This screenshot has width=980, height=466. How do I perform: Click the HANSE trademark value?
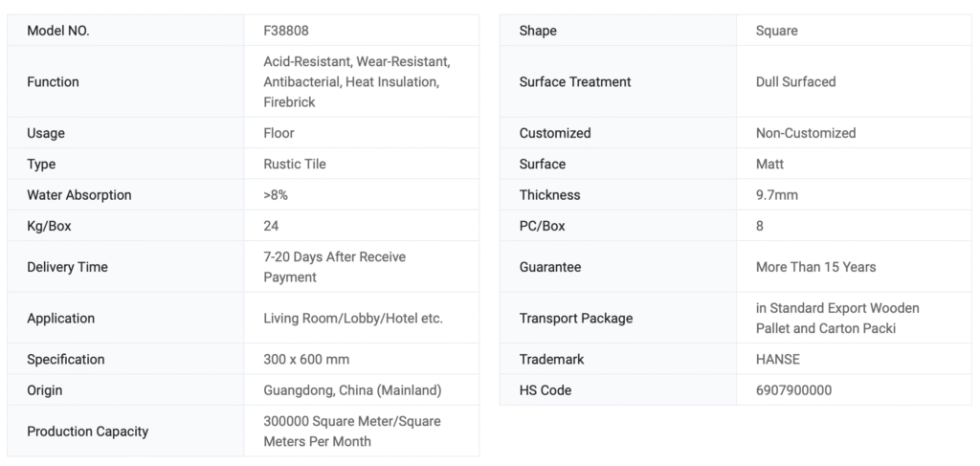[777, 360]
